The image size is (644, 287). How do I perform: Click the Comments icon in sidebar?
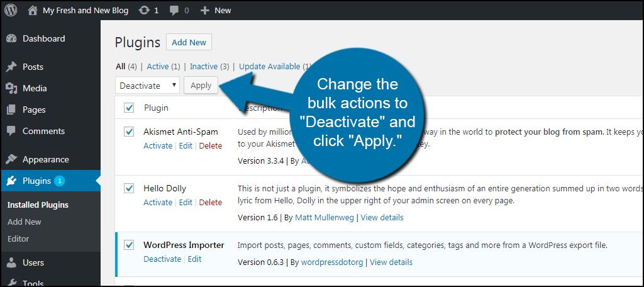click(x=11, y=131)
